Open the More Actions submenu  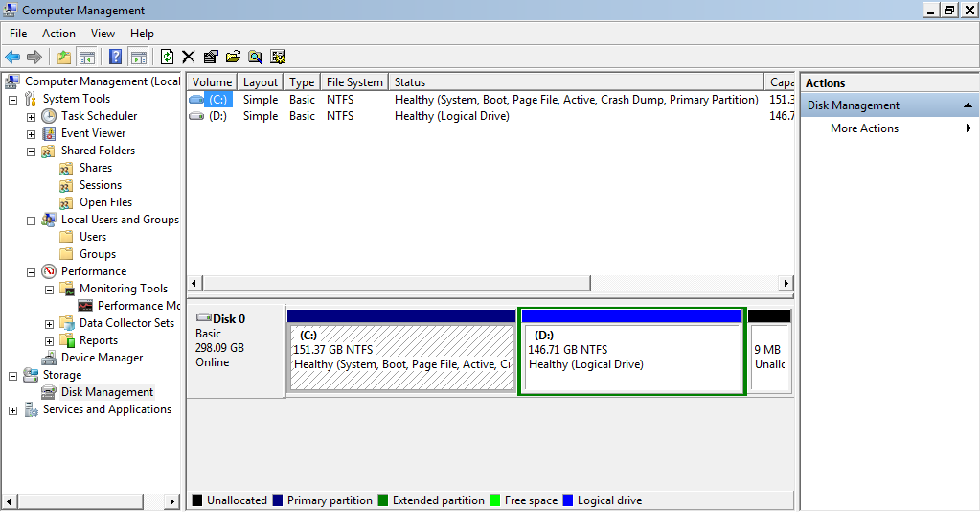click(x=889, y=128)
